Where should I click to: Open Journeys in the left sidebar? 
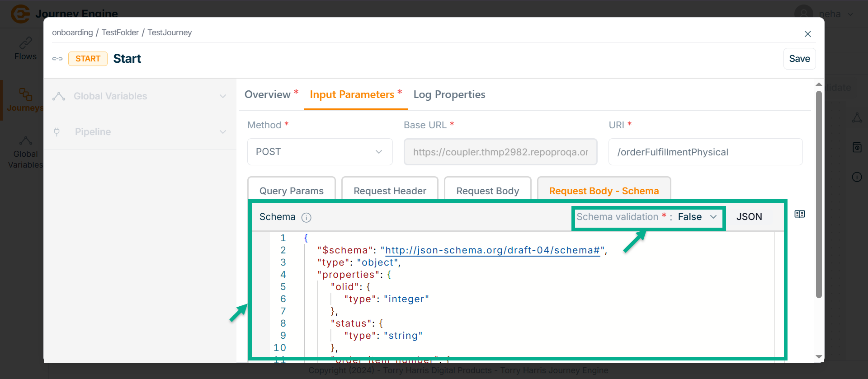25,100
